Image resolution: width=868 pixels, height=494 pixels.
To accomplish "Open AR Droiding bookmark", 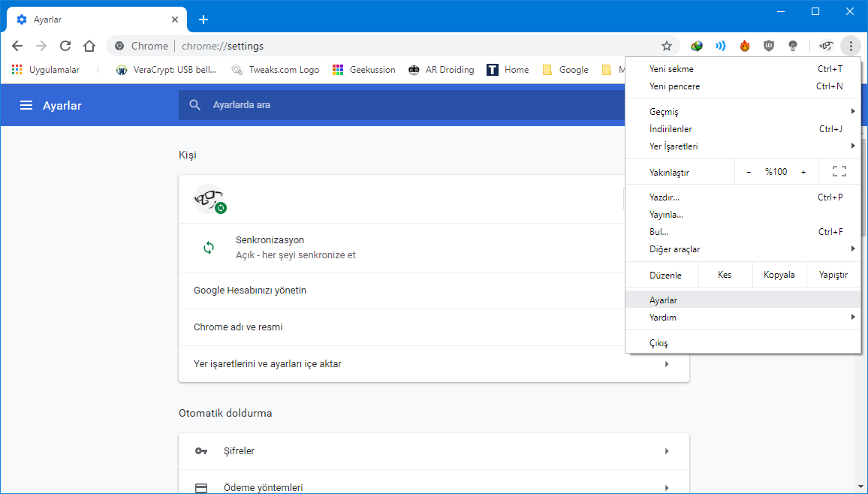I will coord(442,70).
